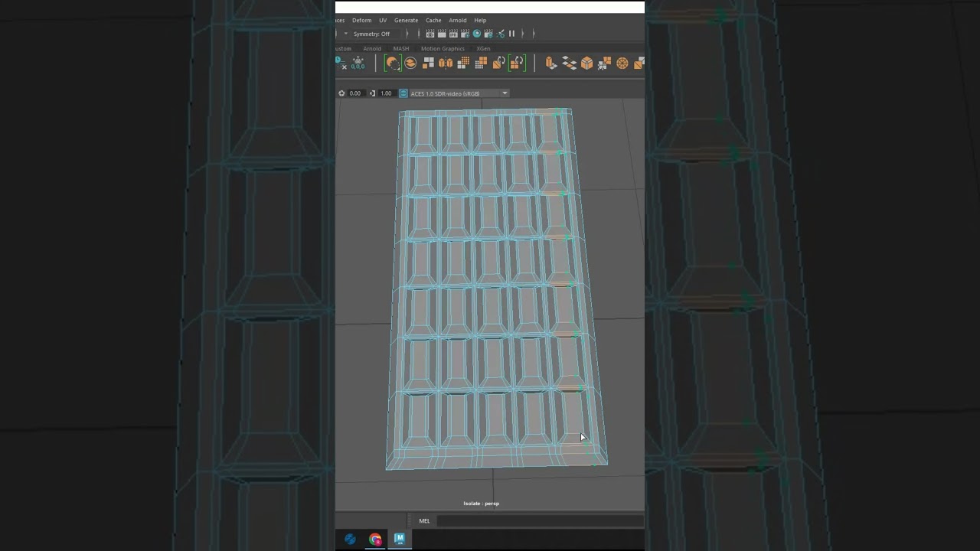Image resolution: width=980 pixels, height=551 pixels.
Task: Click the Bridge shelf icon
Action: click(569, 63)
